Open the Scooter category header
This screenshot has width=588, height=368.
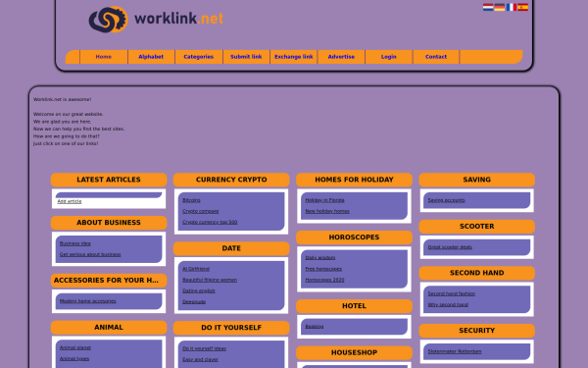[477, 227]
